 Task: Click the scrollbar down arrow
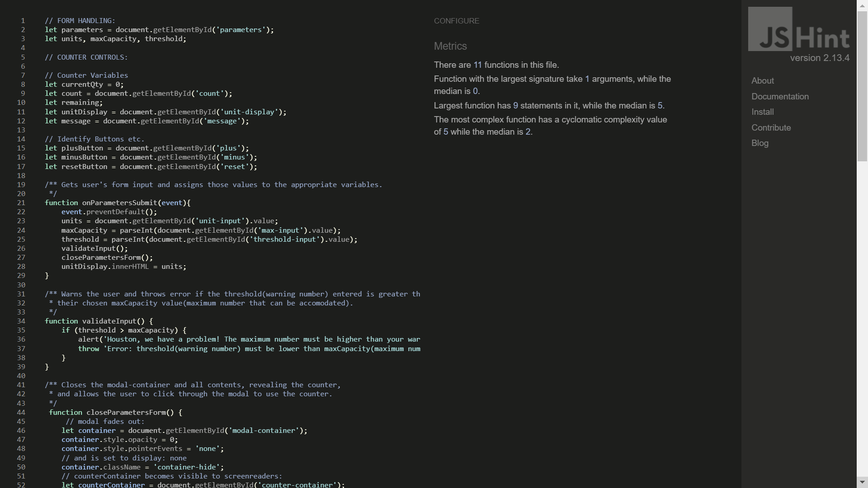click(862, 483)
